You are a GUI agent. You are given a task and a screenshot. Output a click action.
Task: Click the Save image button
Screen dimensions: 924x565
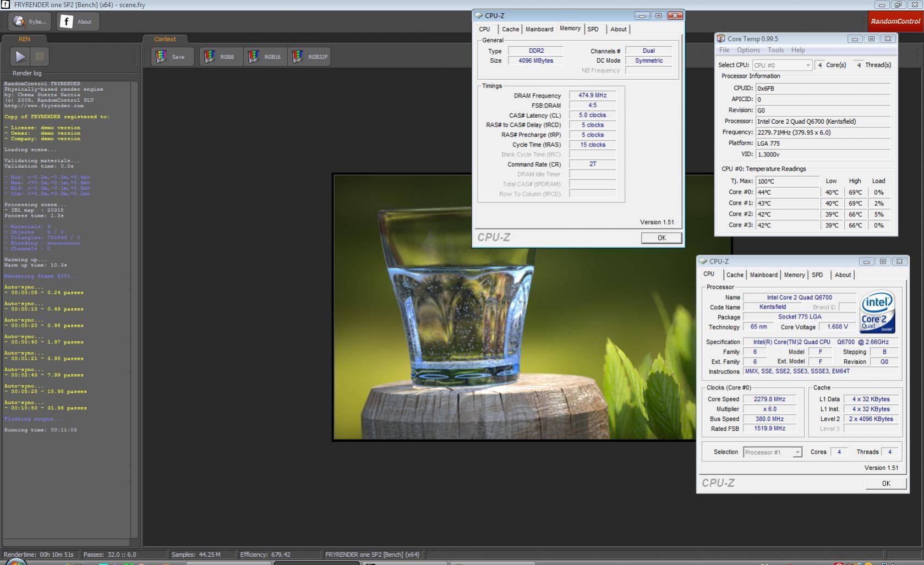pyautogui.click(x=173, y=57)
